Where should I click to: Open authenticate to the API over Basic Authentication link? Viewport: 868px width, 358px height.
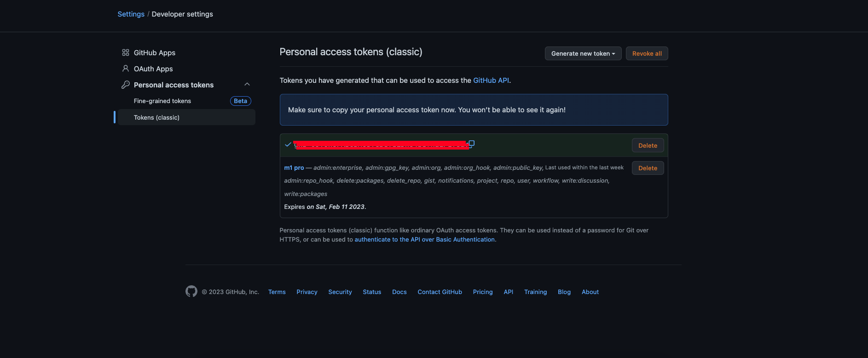424,239
